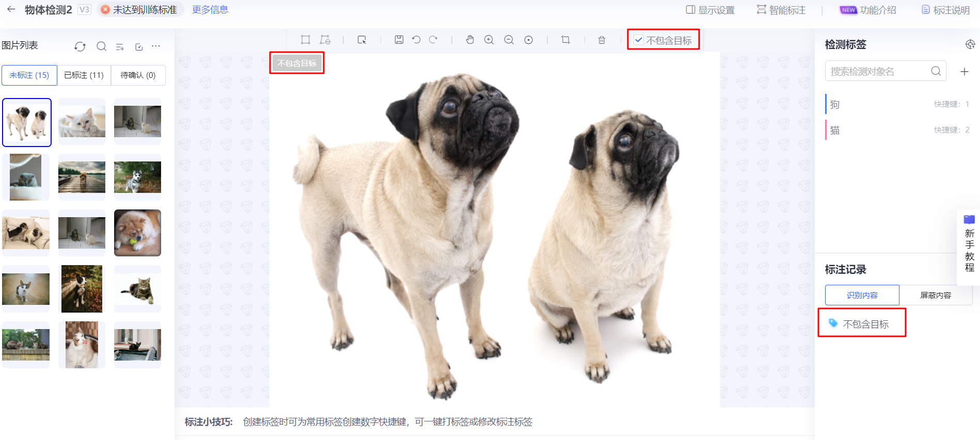The image size is (980, 440).
Task: Undo the last annotation action
Action: [416, 40]
